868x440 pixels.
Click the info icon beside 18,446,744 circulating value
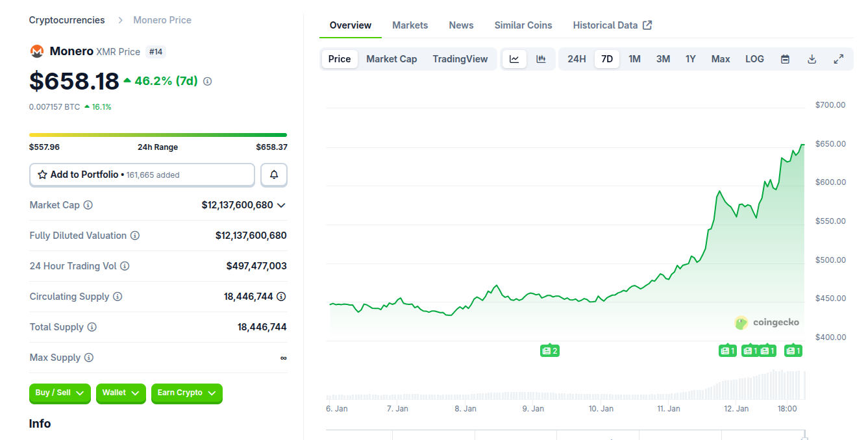(x=281, y=297)
